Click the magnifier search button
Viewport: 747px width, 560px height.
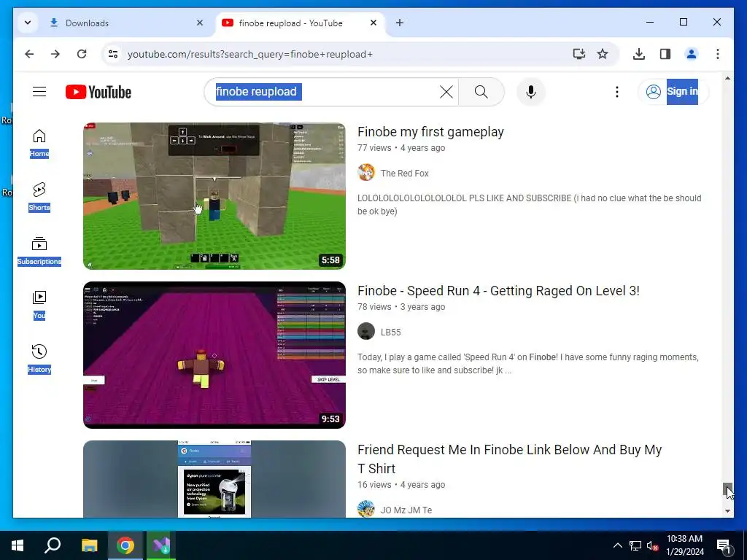481,91
